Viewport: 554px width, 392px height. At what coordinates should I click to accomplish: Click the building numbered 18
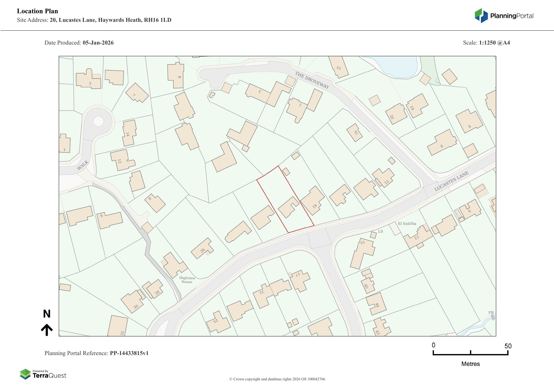pyautogui.click(x=312, y=201)
